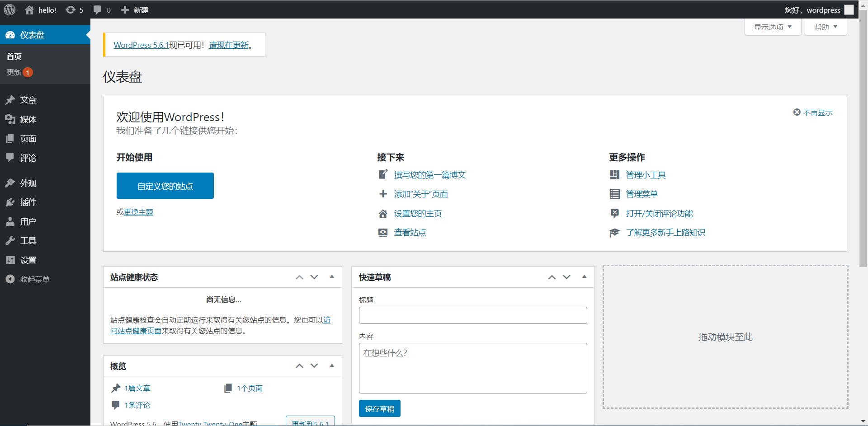Collapse the 快速草稿 panel
This screenshot has width=868, height=426.
(584, 276)
